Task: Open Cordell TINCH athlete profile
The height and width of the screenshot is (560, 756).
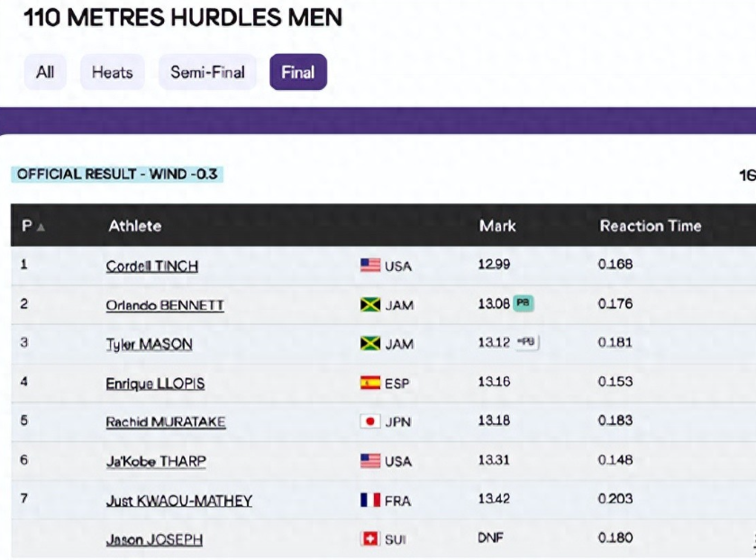Action: [x=152, y=266]
